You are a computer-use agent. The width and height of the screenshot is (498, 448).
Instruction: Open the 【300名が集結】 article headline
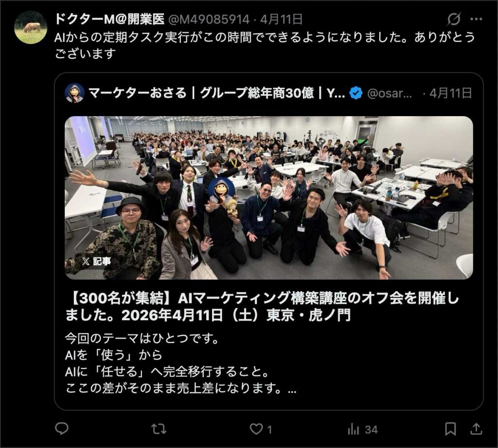click(262, 307)
